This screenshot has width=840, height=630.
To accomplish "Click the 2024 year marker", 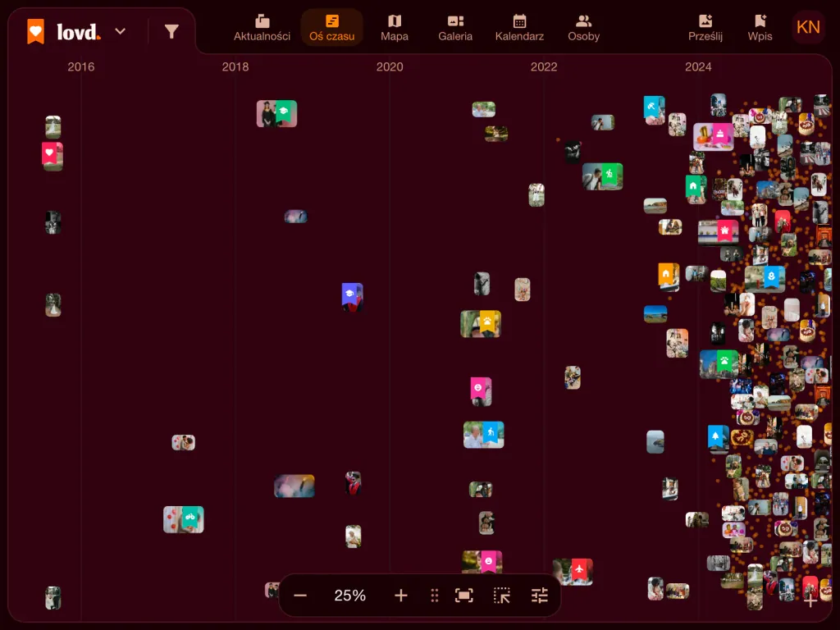I will (x=698, y=67).
